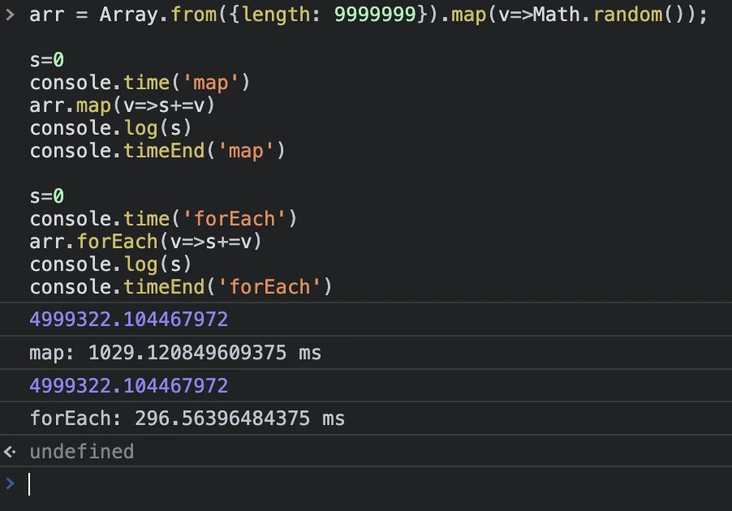Select the second logged sum 4999322.104467972
The image size is (732, 511).
[x=129, y=386]
